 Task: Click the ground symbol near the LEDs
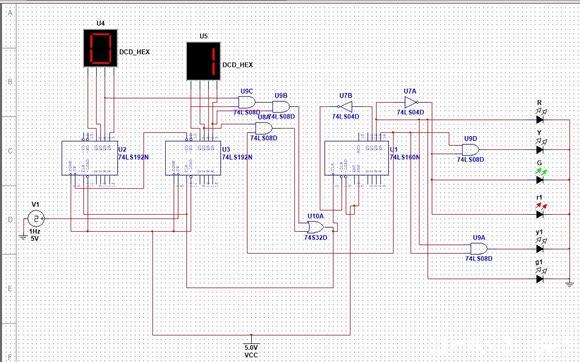(x=570, y=284)
